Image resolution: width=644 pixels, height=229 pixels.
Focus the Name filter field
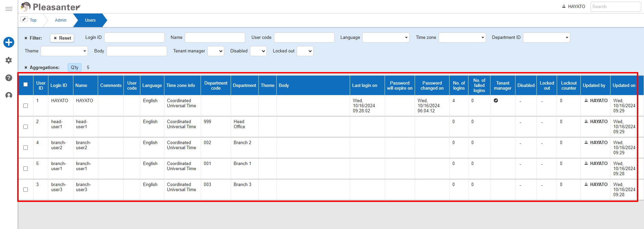[x=215, y=38]
